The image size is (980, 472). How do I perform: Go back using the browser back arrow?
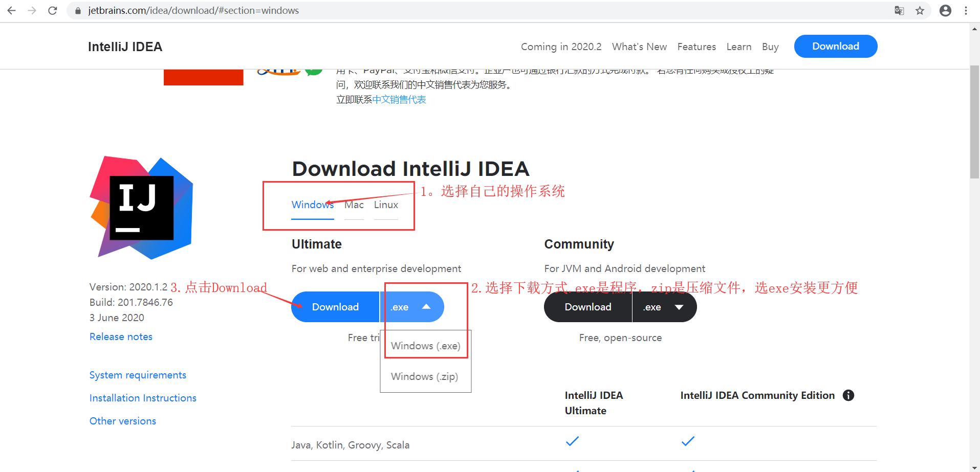(11, 10)
